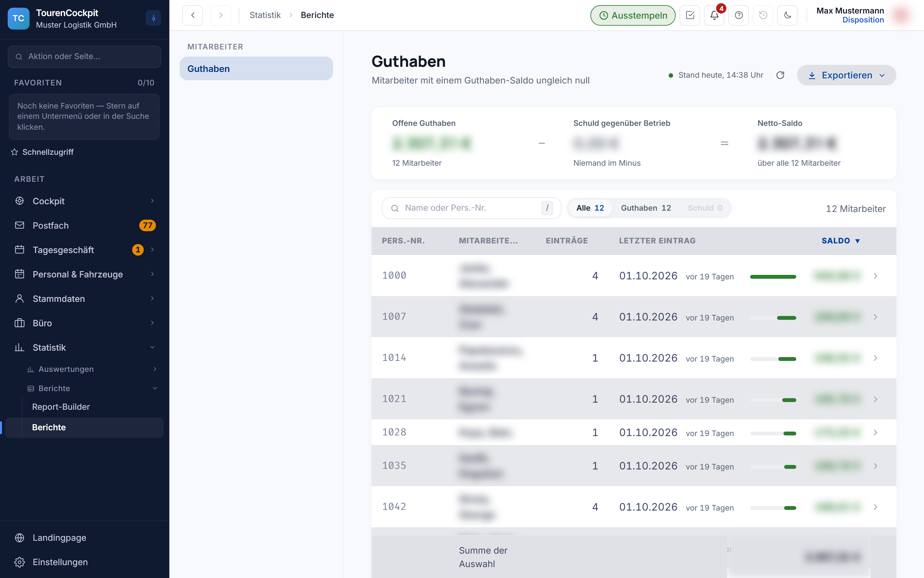This screenshot has height=578, width=924.
Task: Click Statistik breadcrumb link
Action: tap(265, 15)
